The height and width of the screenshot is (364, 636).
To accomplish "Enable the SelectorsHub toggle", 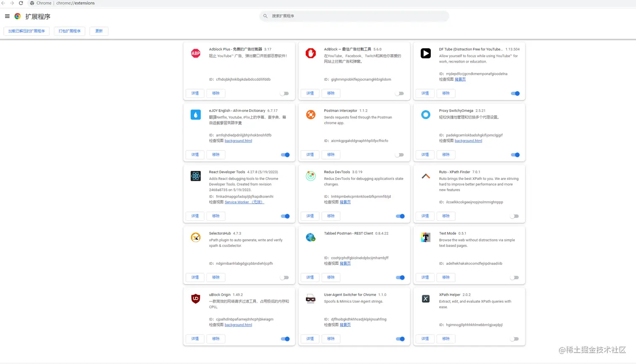I will click(285, 277).
